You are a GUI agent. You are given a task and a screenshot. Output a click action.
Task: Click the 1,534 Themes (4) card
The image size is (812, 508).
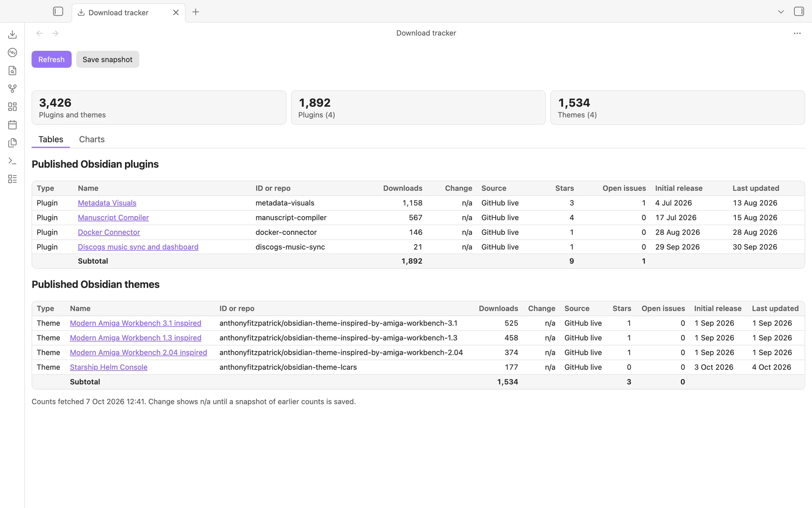(x=678, y=108)
